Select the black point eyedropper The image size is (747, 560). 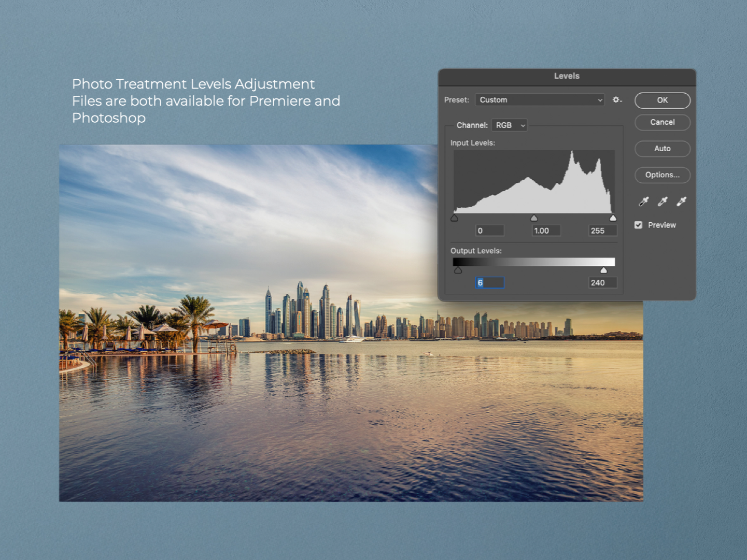tap(644, 202)
